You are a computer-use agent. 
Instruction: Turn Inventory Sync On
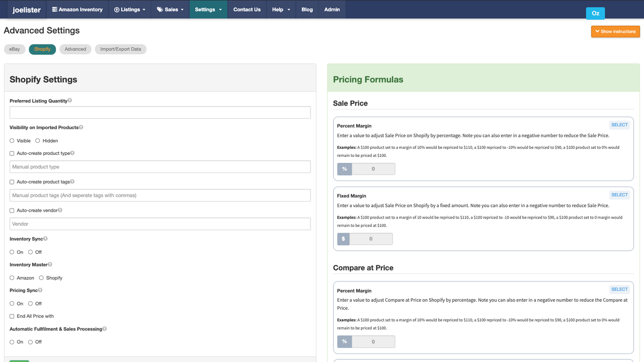(11, 252)
